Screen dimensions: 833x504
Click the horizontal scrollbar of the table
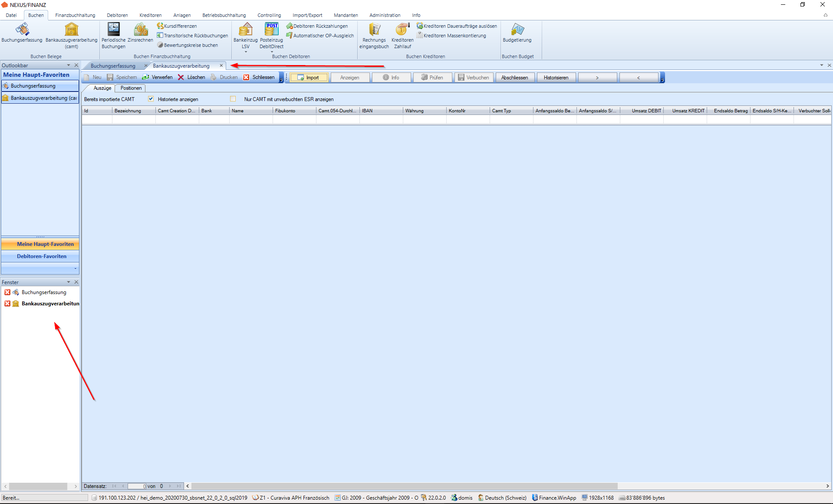[x=405, y=486]
